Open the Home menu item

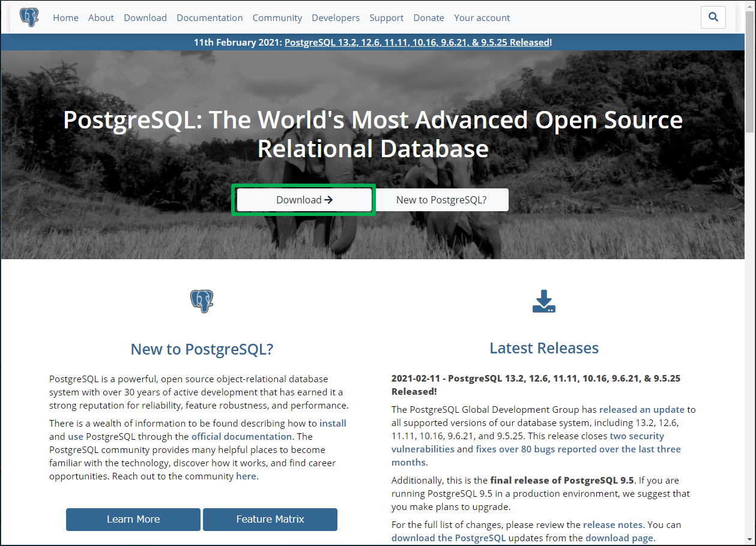tap(65, 17)
